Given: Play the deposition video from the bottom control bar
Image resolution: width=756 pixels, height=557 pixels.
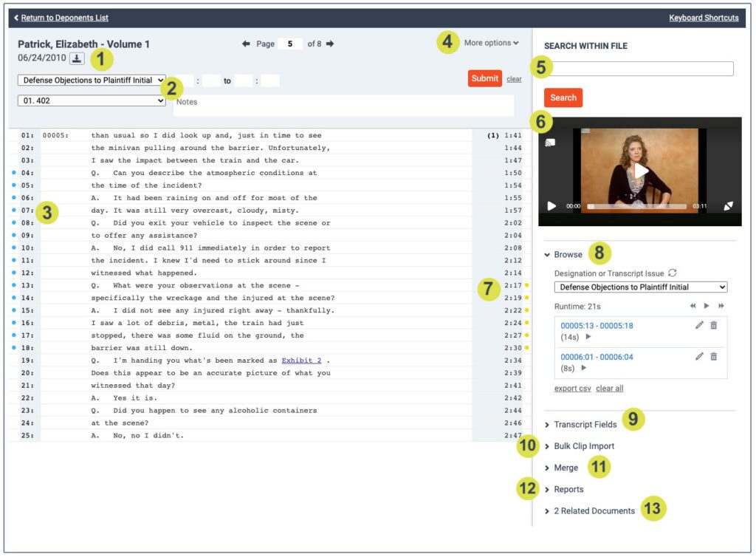Looking at the screenshot, I should [551, 206].
